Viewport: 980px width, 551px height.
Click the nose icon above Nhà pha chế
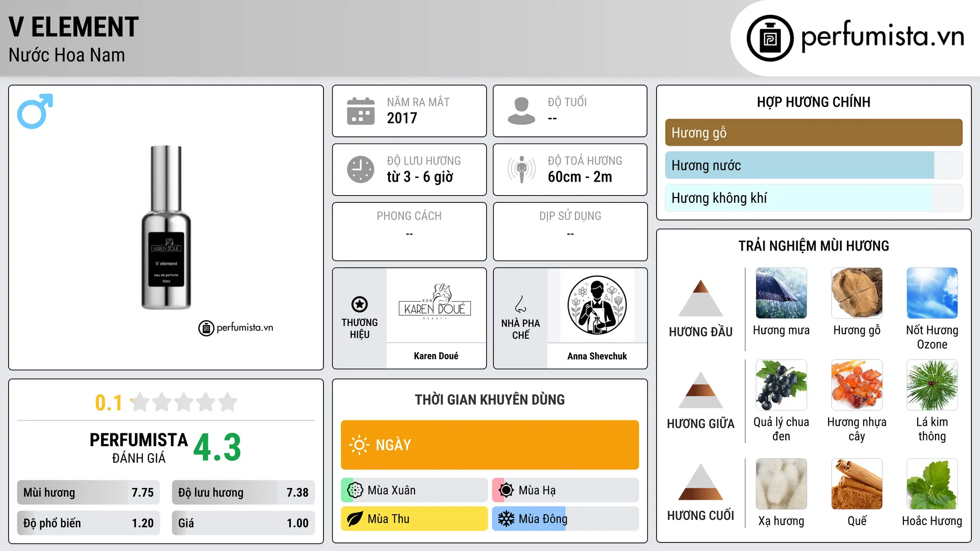[521, 304]
